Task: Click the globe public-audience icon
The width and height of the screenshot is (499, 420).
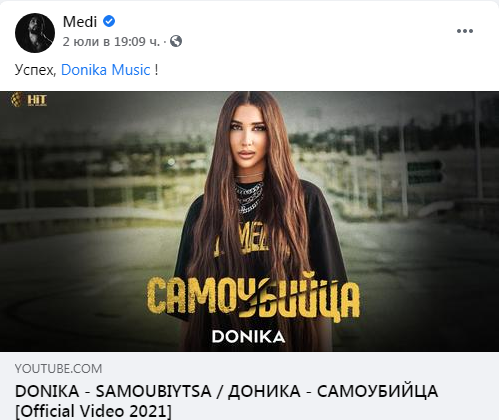Action: [176, 41]
